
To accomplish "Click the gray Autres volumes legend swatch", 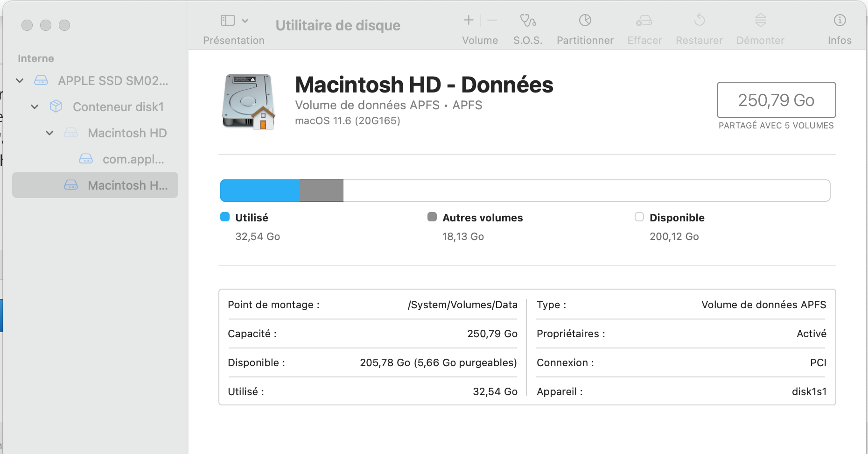I will point(432,217).
